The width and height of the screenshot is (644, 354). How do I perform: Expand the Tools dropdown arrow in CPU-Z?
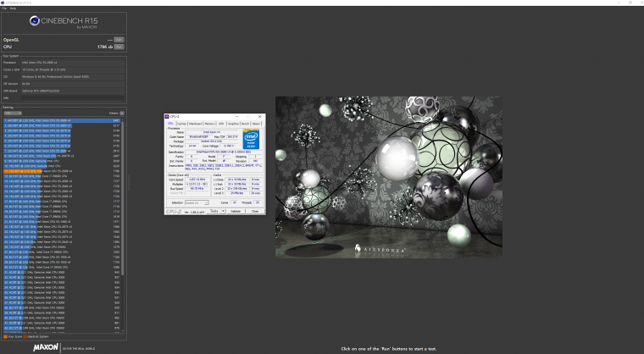point(223,211)
